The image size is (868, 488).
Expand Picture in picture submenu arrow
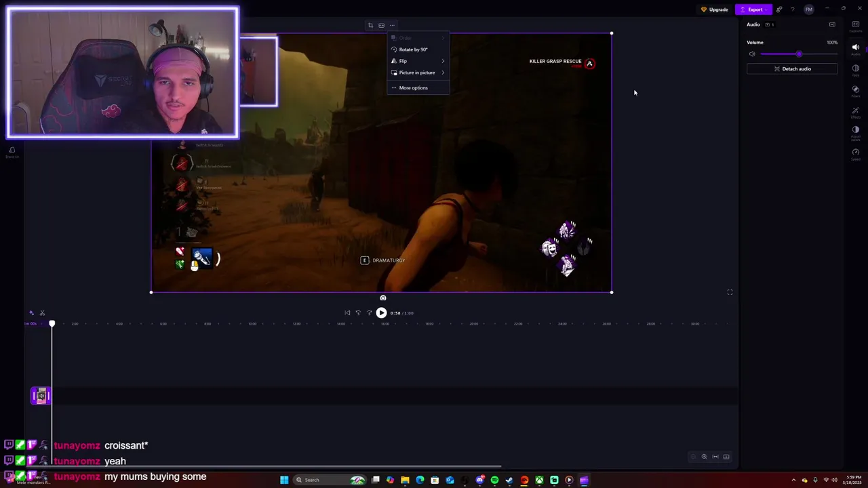click(443, 73)
